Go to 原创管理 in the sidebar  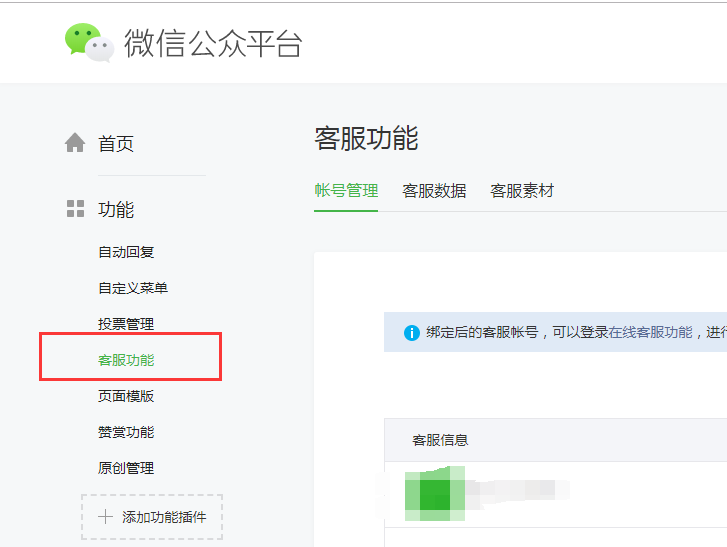coord(126,468)
